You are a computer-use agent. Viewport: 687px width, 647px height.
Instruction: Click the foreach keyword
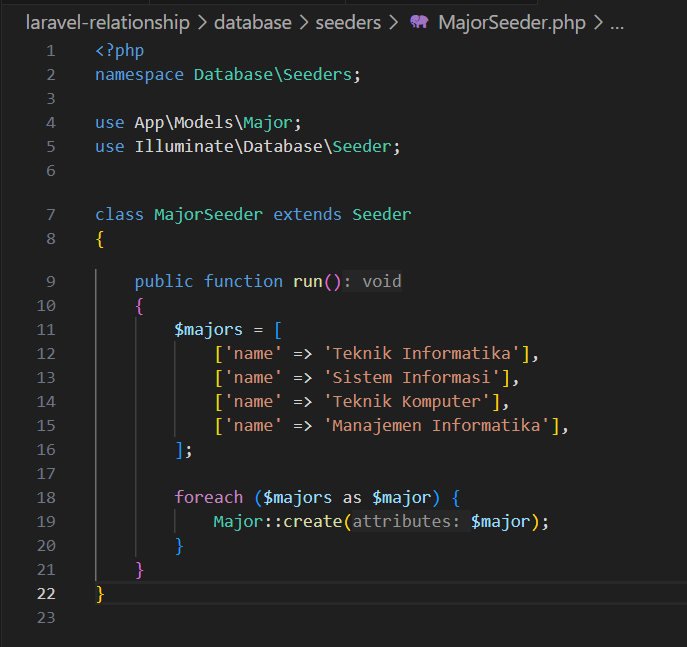tap(208, 497)
